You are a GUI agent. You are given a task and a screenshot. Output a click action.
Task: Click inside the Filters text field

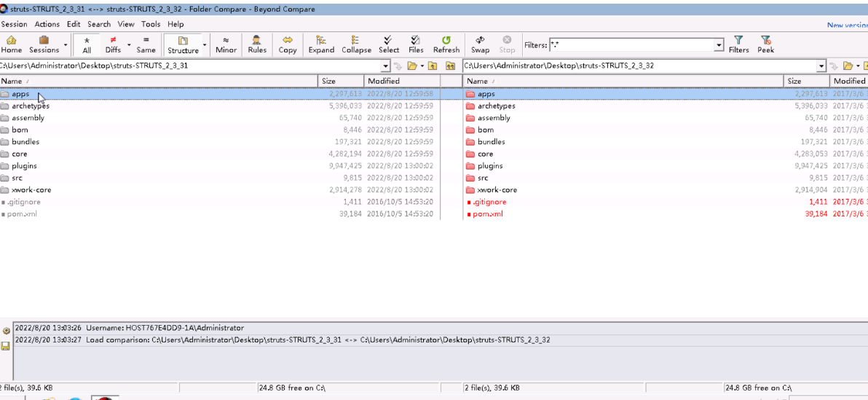coord(631,45)
